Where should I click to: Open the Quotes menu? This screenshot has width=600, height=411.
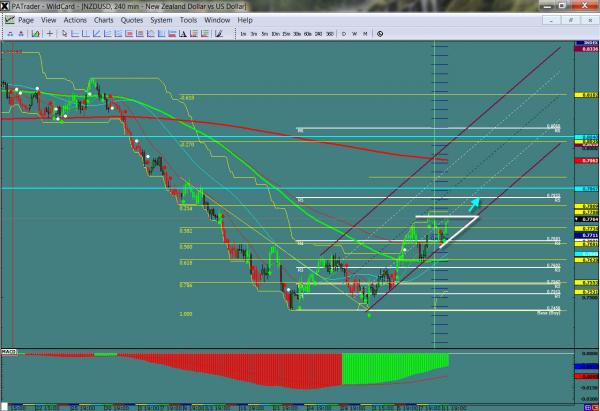132,19
